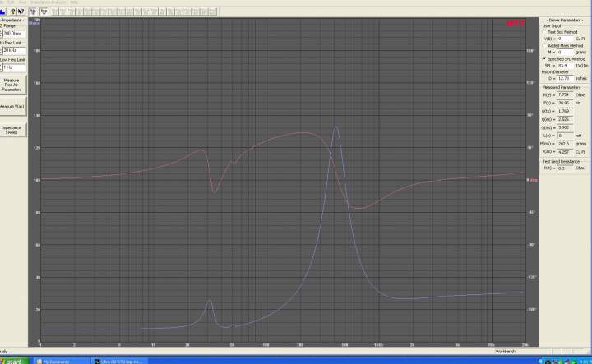The height and width of the screenshot is (364, 592).
Task: Click the Workbench status bar text
Action: click(505, 352)
